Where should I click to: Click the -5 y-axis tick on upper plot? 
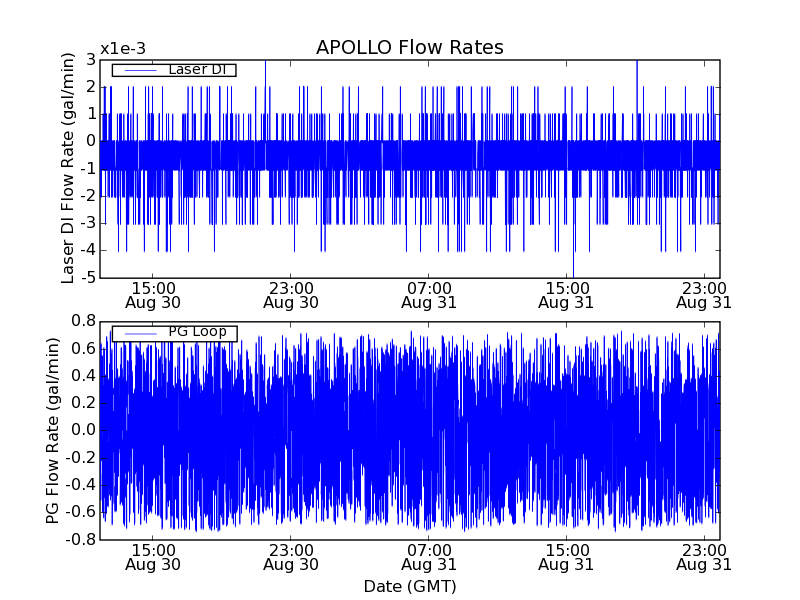pos(89,277)
